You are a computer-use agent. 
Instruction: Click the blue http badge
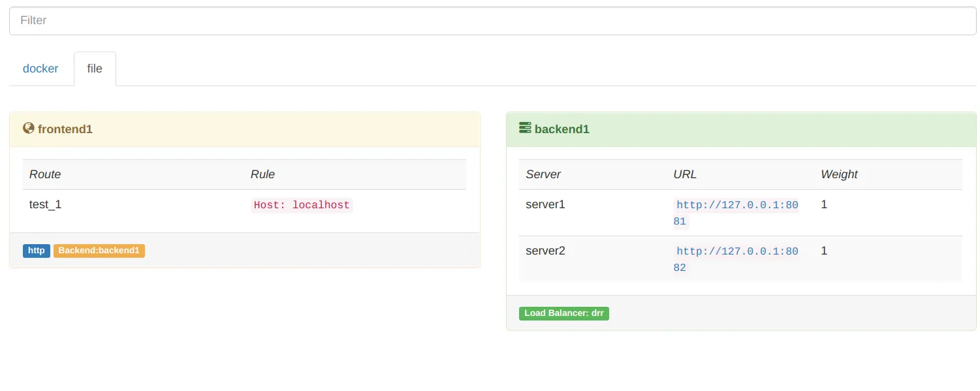pyautogui.click(x=37, y=251)
